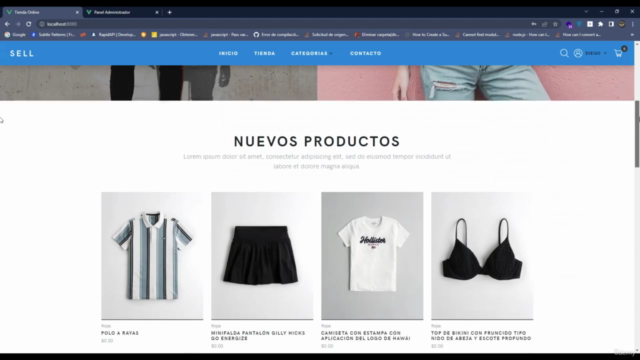Viewport: 640px width, 360px height.
Task: Bookmark this page with the star icon
Action: [x=555, y=24]
